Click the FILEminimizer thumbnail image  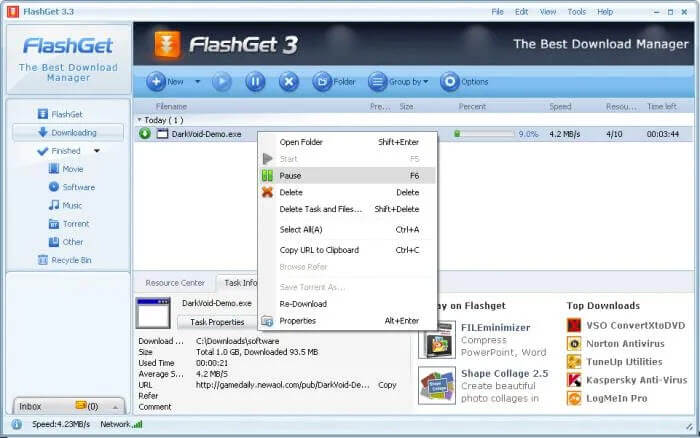point(437,340)
